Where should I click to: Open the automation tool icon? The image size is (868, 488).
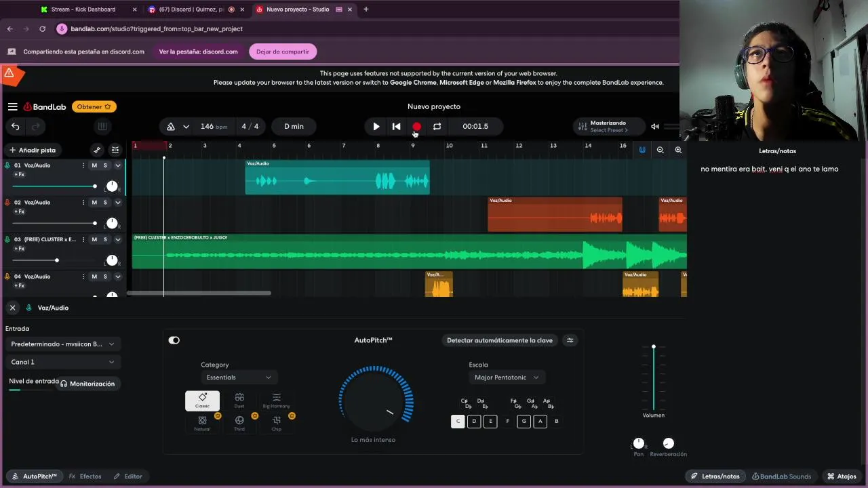tap(97, 150)
